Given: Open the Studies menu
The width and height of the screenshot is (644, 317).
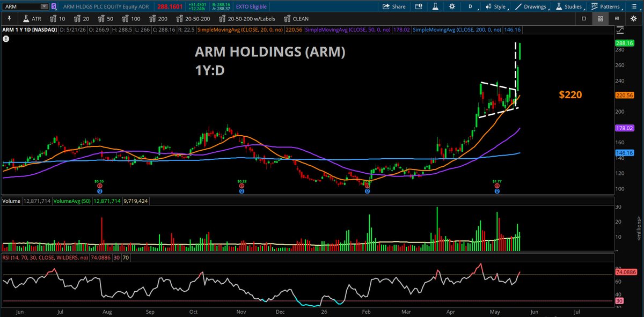Looking at the screenshot, I should (x=569, y=7).
